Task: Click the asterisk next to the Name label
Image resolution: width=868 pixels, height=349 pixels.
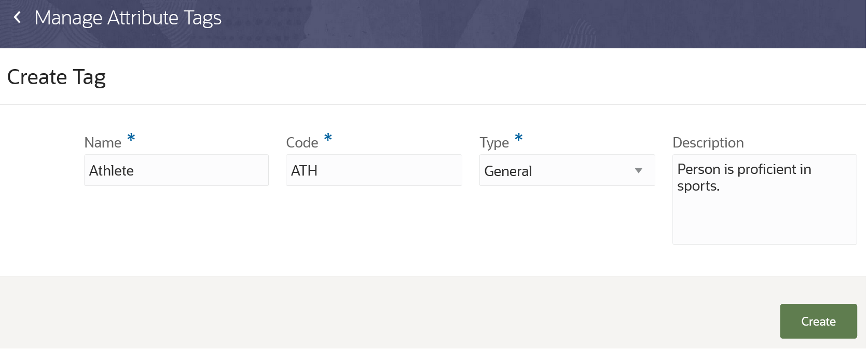Action: coord(130,139)
